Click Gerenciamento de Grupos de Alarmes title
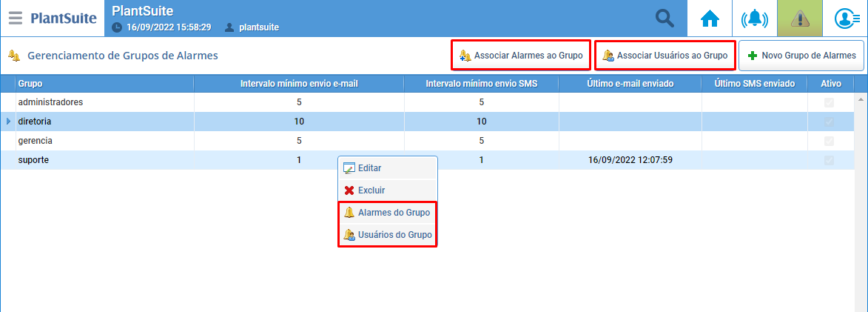 pos(123,56)
